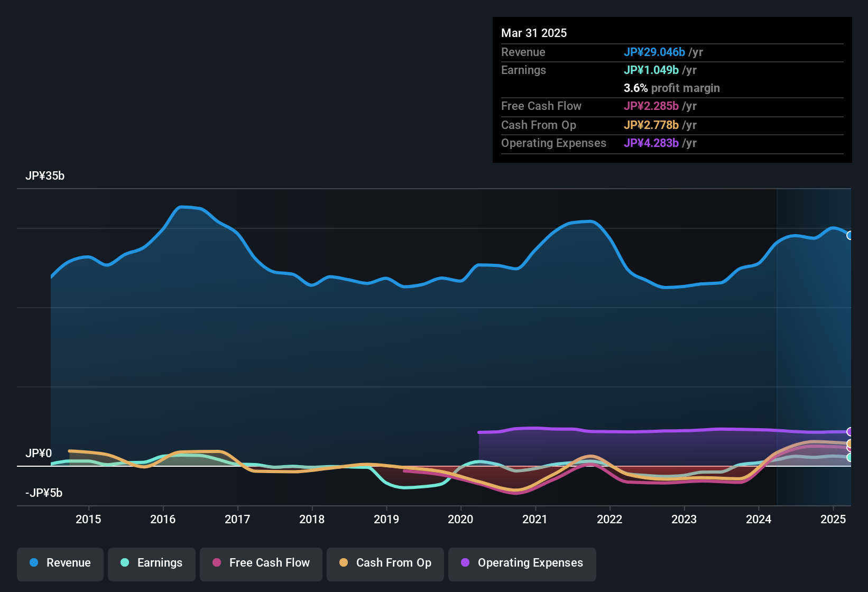Click the Mar 31 2025 tooltip date

[x=534, y=33]
